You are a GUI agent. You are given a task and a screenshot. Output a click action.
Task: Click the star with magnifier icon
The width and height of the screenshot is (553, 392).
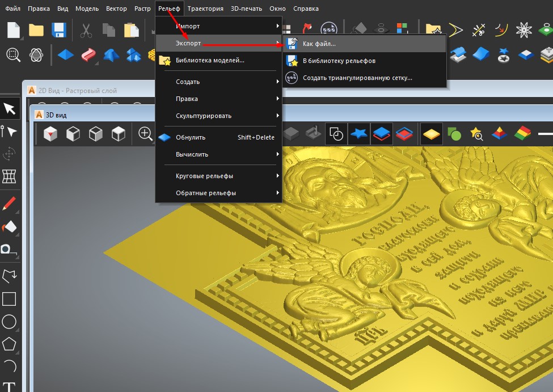pos(476,134)
